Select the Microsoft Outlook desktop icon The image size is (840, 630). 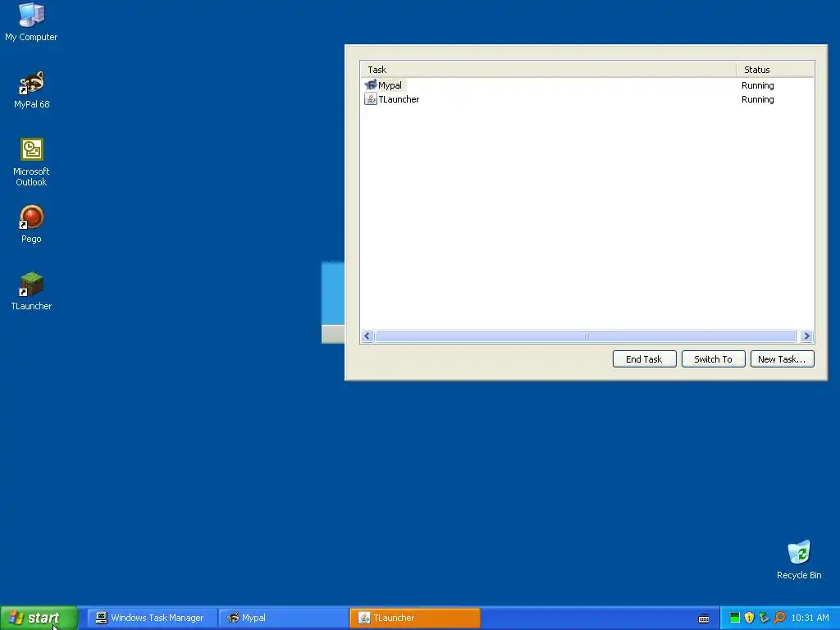(x=31, y=162)
